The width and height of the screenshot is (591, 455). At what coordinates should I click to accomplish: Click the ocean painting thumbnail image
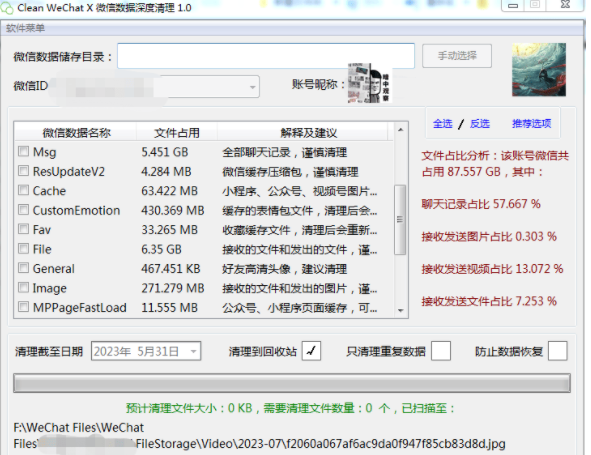539,70
